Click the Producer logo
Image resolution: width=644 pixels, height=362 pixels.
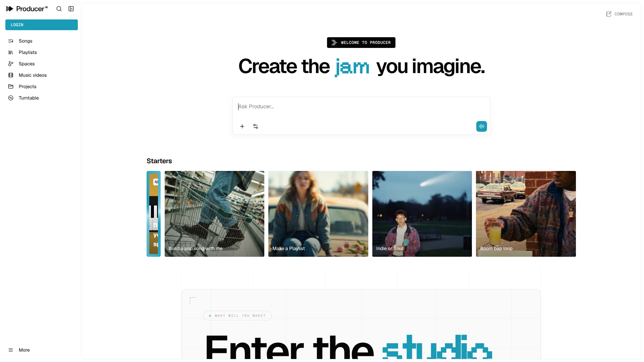coord(27,9)
